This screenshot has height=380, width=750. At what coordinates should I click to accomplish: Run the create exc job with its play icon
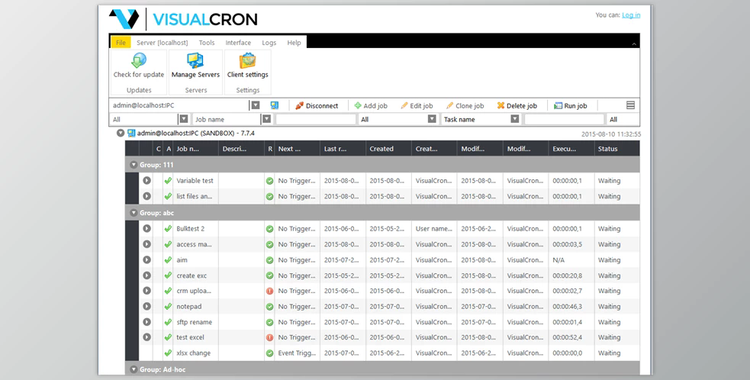tap(146, 275)
